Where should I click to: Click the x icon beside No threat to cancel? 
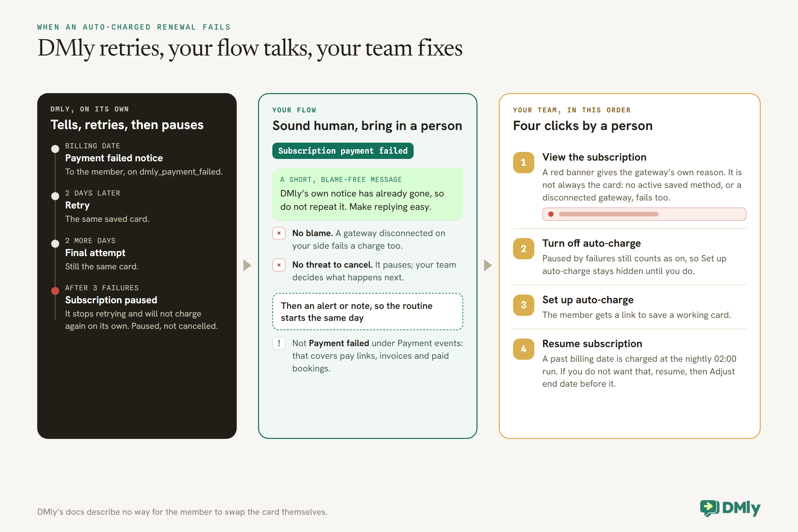279,265
